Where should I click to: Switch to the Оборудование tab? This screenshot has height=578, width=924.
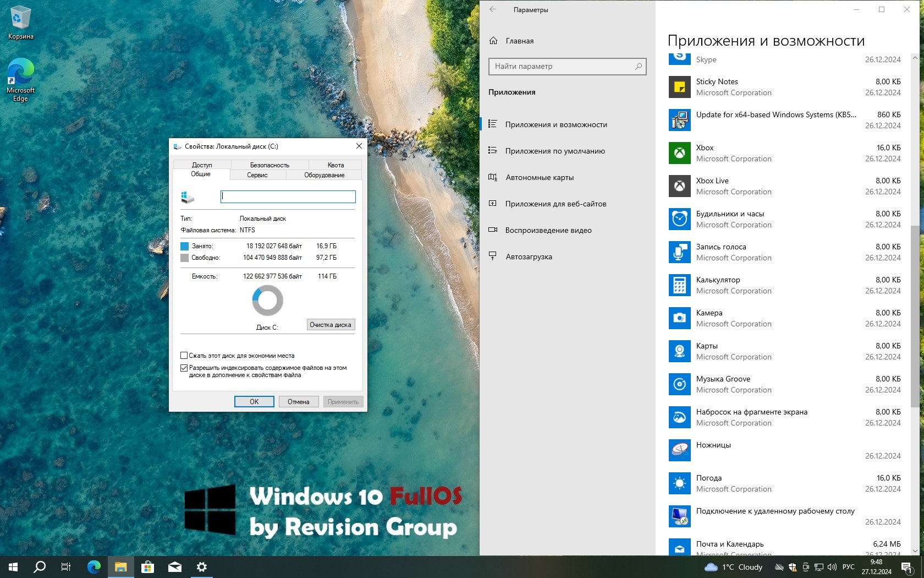pyautogui.click(x=324, y=175)
